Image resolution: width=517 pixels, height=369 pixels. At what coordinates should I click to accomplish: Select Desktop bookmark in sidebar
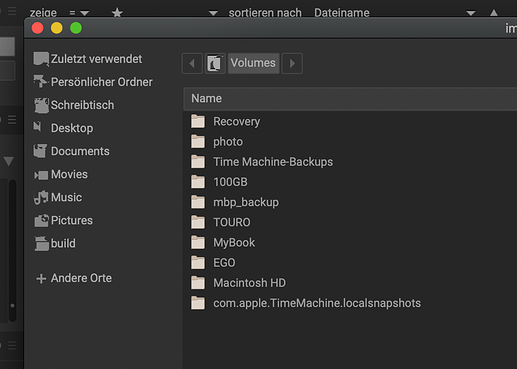[63, 128]
